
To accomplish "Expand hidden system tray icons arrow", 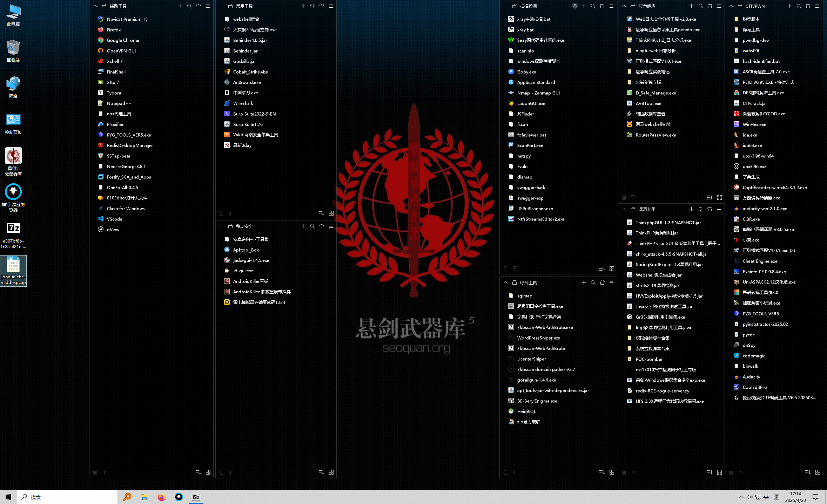I will coord(741,497).
